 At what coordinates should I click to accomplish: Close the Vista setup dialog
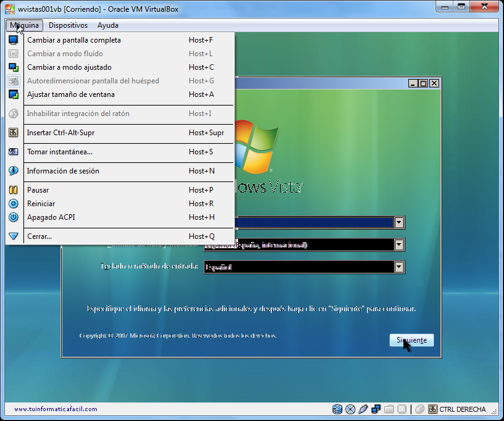434,83
